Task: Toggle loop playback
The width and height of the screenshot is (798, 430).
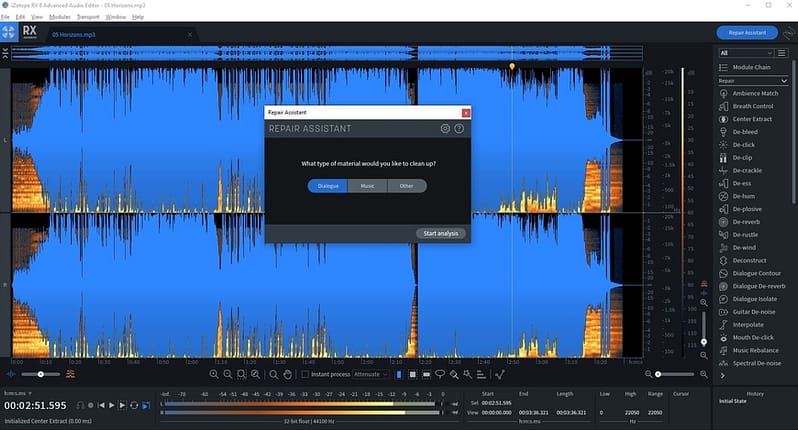Action: pyautogui.click(x=134, y=406)
